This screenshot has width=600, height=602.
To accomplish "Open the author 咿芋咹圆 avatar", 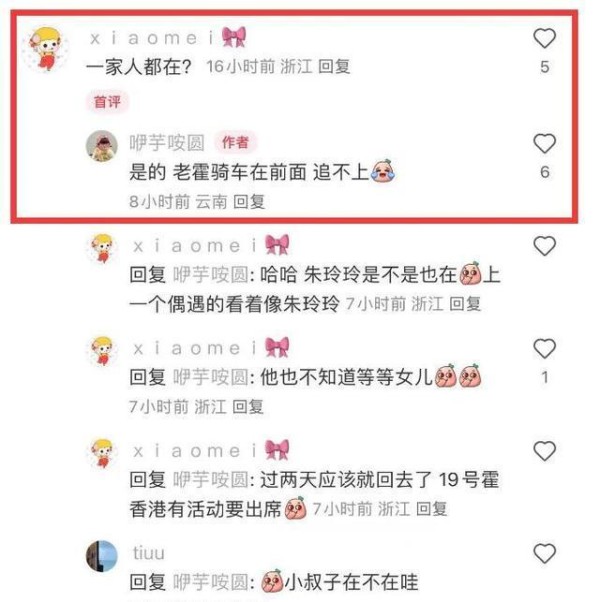I will coord(102,146).
